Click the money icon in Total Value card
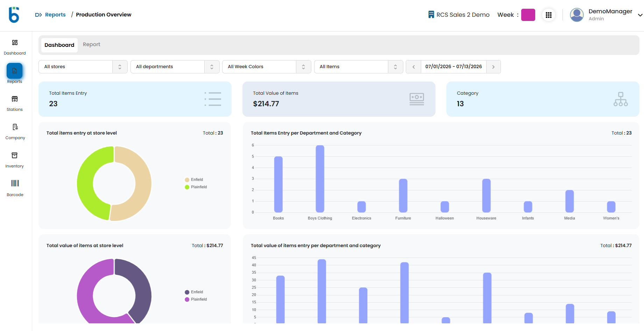The height and width of the screenshot is (331, 644). point(417,99)
